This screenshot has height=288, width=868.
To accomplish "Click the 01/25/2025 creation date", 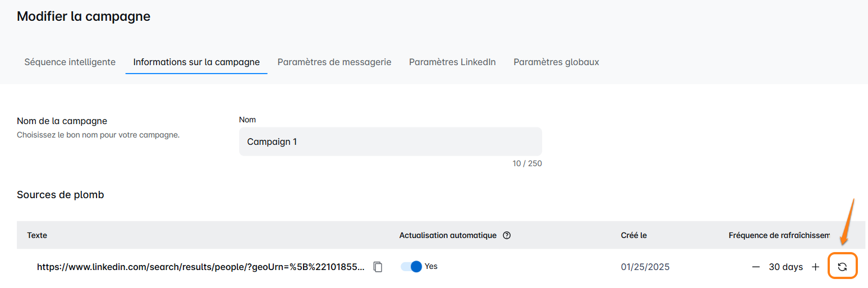I will (645, 267).
